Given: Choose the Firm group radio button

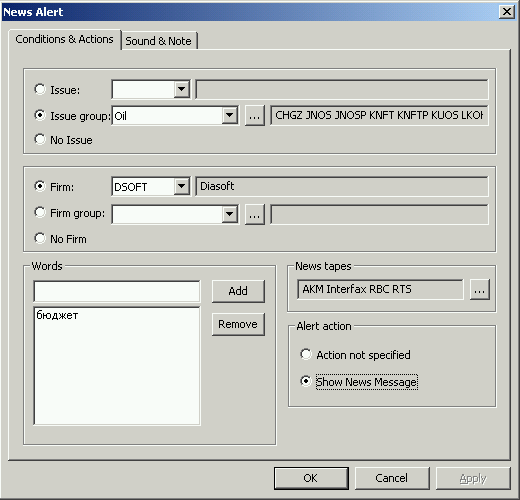Looking at the screenshot, I should click(x=40, y=212).
